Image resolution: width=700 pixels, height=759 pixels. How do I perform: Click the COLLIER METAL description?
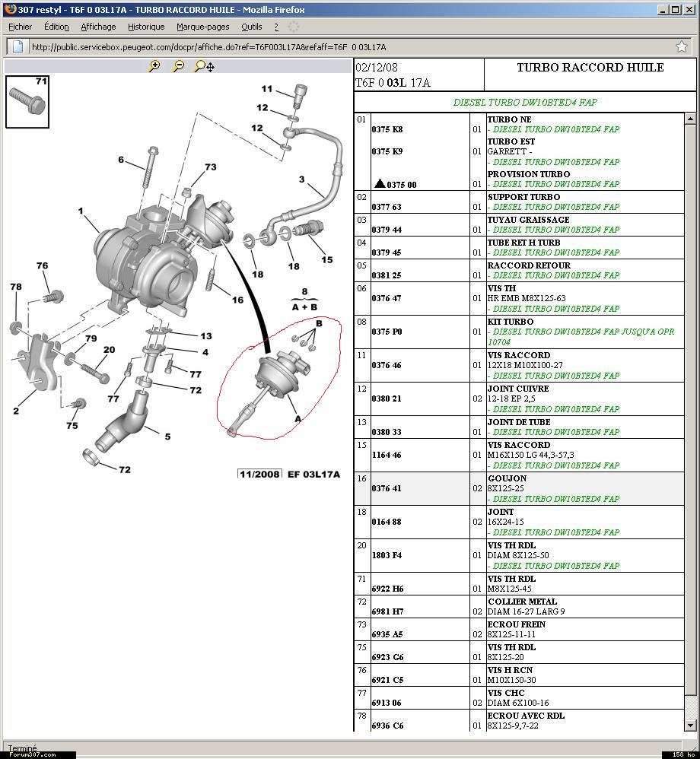point(522,602)
